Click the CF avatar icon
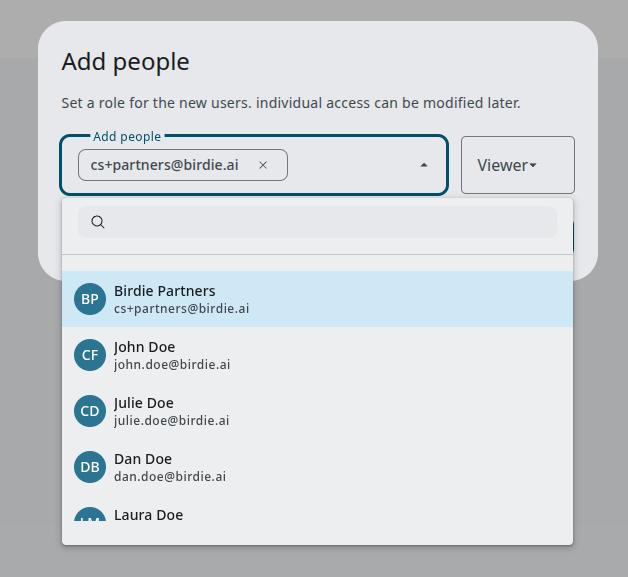The height and width of the screenshot is (577, 628). click(x=90, y=355)
